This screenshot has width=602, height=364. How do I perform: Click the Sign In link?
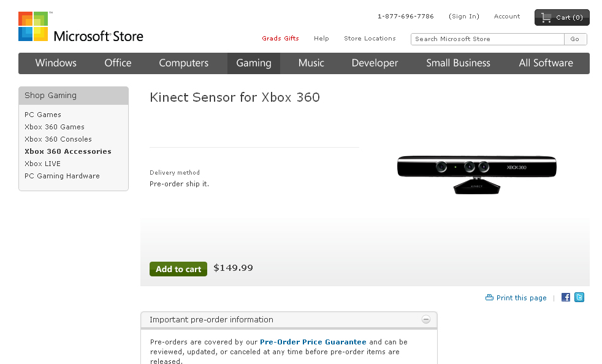[x=464, y=17]
